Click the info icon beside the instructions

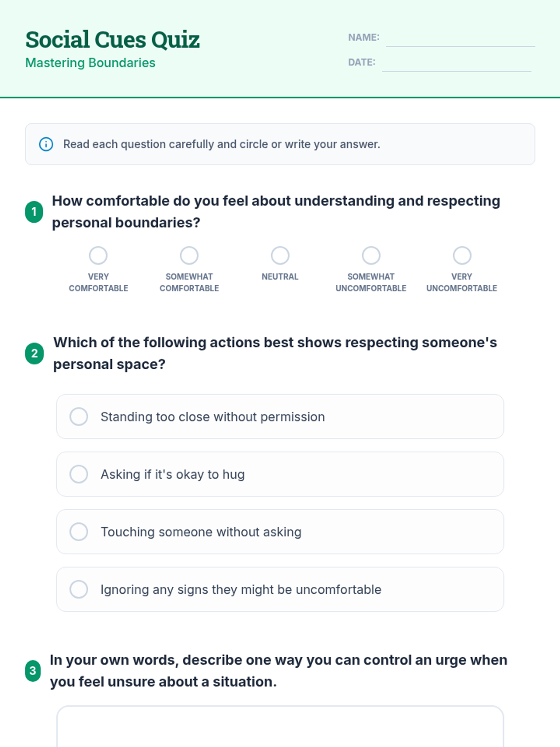(x=46, y=144)
